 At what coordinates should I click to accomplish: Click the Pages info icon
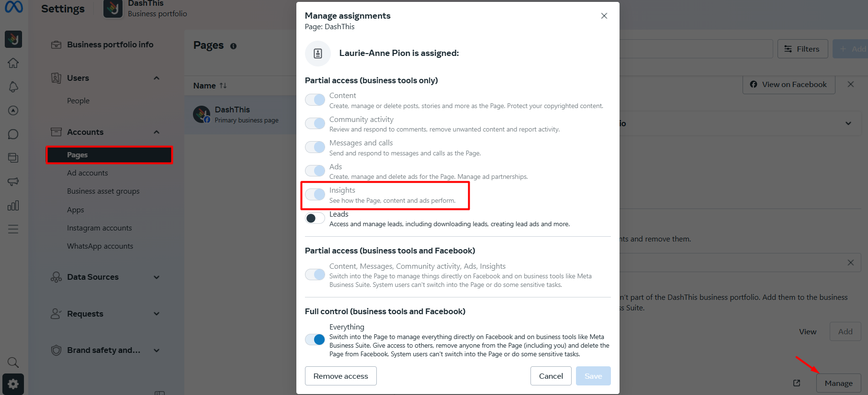coord(233,46)
